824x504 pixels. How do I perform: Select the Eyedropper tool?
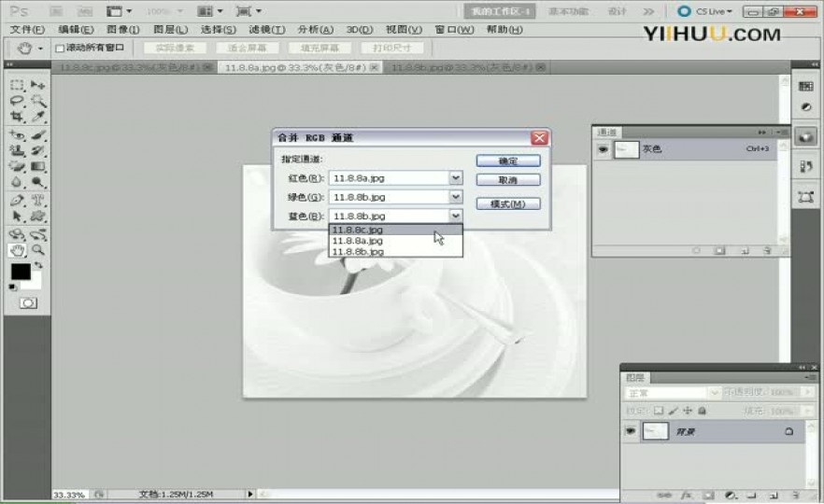coord(37,117)
